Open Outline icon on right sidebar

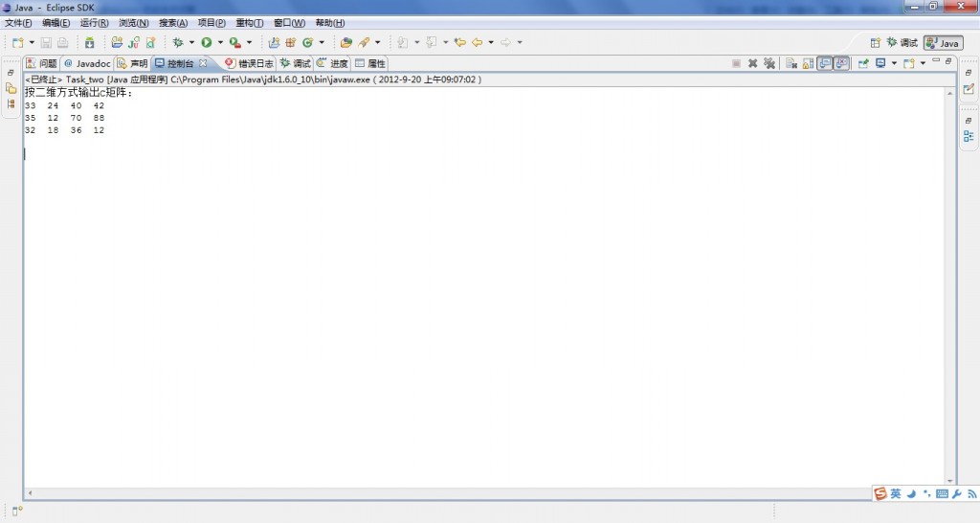pyautogui.click(x=969, y=136)
